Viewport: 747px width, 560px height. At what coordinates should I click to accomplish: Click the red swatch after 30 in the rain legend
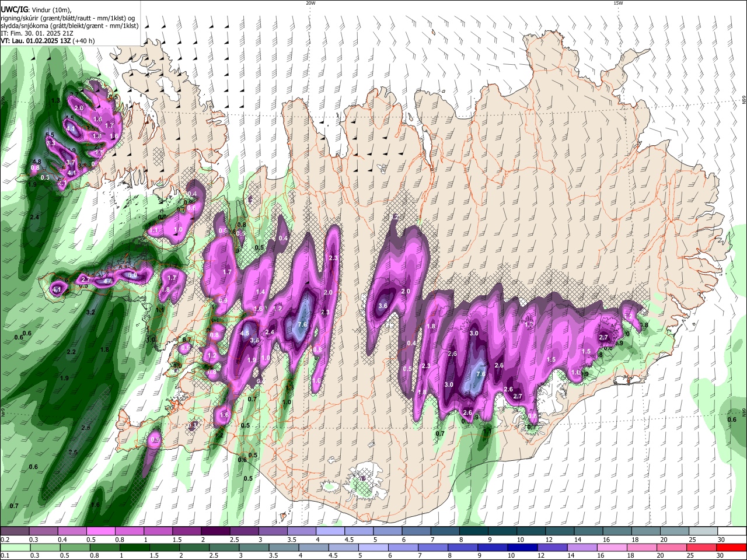(732, 547)
